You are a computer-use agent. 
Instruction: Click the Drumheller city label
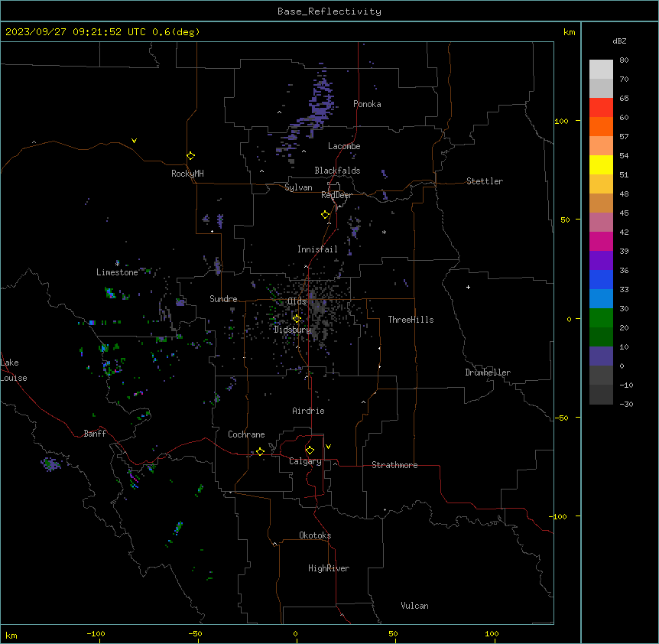(488, 372)
